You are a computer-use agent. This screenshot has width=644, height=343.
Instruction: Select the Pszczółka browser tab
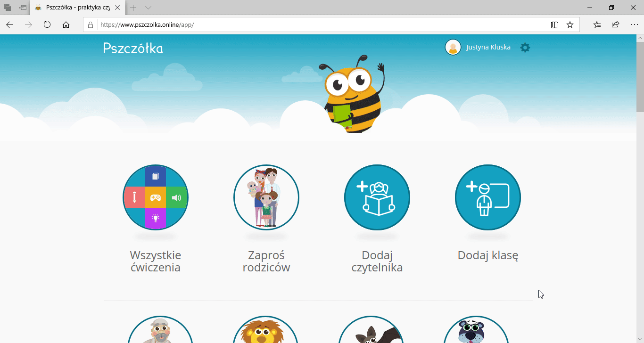point(78,8)
